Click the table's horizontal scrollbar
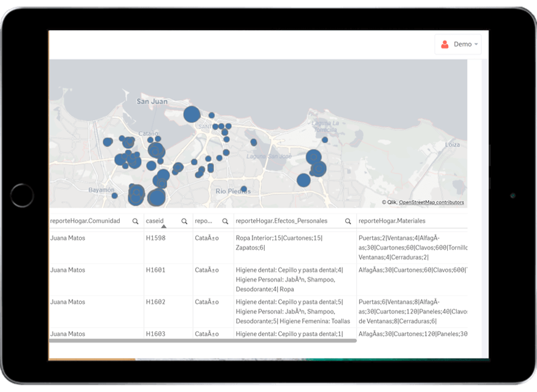Viewport: 537px width, 392px height. 202,340
